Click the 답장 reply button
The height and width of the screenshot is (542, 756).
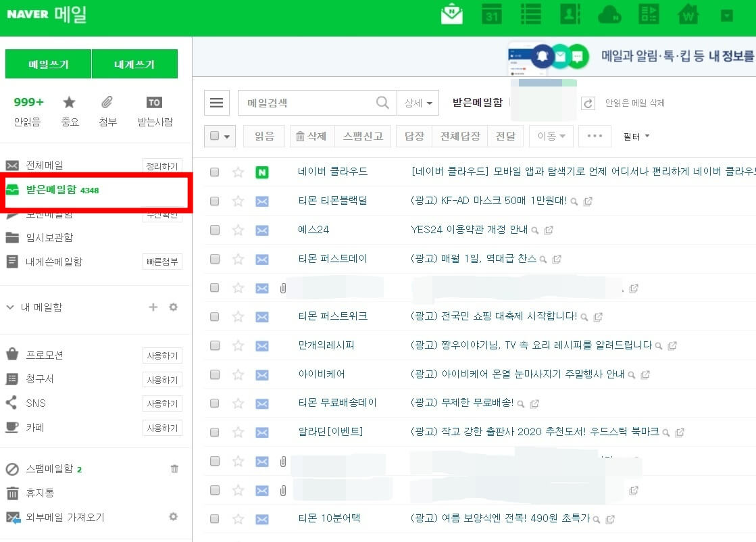click(x=414, y=137)
